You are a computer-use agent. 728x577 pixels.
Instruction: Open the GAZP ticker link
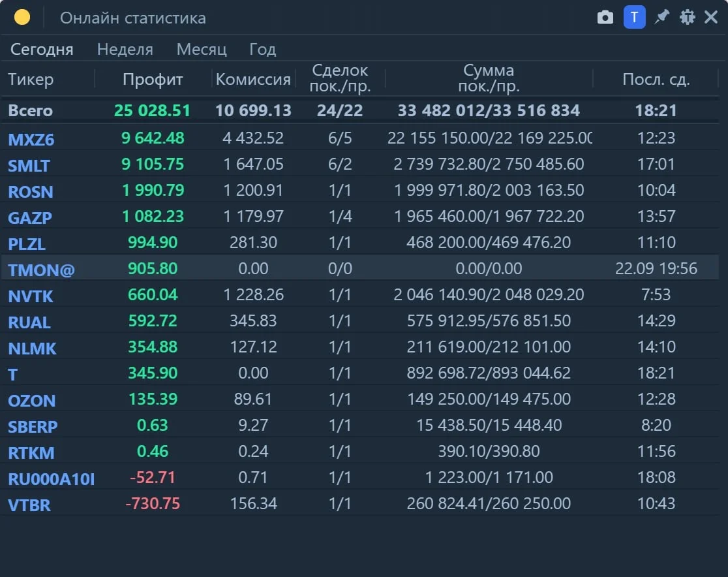pos(30,217)
